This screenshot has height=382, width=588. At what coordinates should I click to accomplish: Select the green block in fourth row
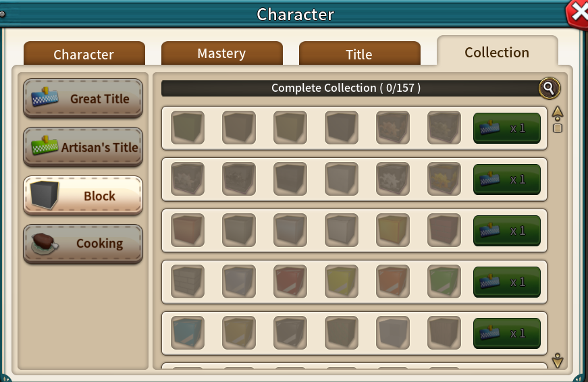pyautogui.click(x=444, y=281)
